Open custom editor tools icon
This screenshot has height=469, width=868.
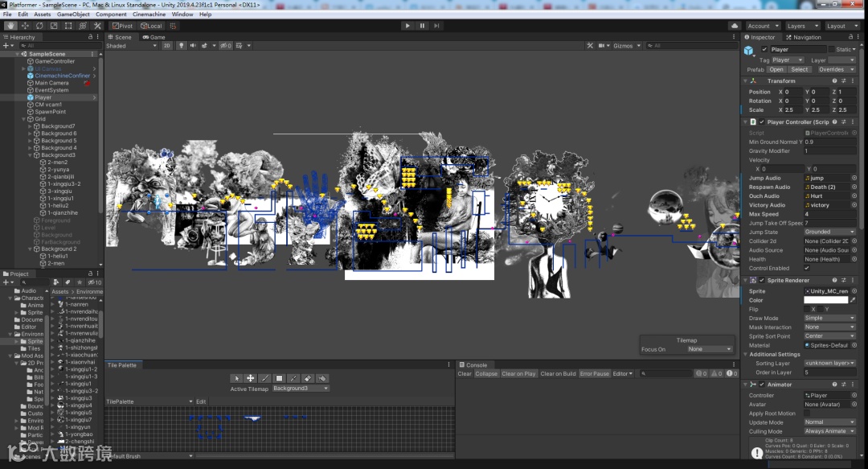pos(97,26)
